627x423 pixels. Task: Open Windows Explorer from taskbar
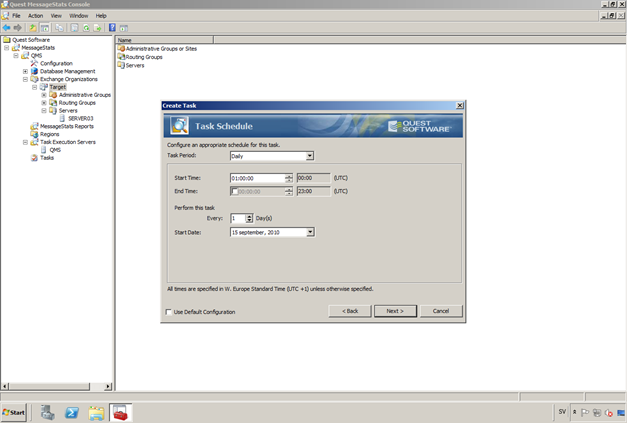pyautogui.click(x=96, y=413)
